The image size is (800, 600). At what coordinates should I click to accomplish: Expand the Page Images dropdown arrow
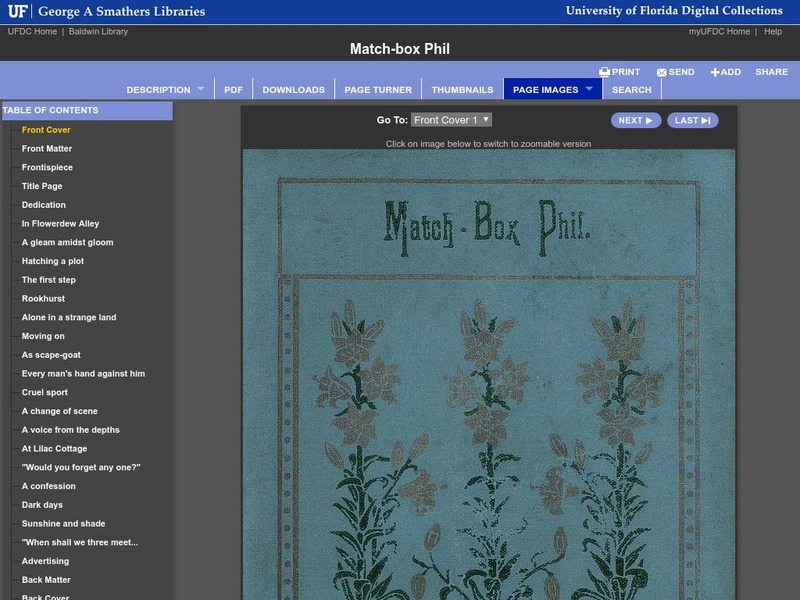[589, 89]
